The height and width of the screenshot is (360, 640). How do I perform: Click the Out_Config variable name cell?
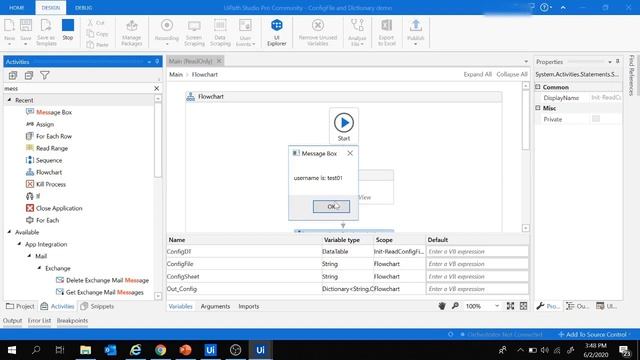(x=244, y=289)
